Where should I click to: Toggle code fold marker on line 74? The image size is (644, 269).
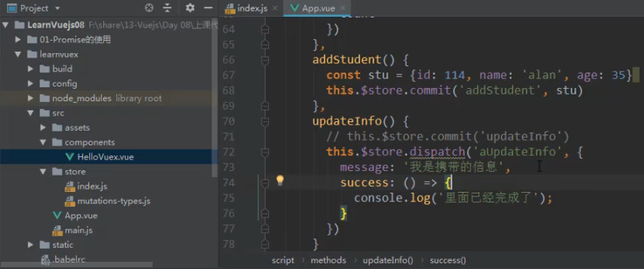coord(265,183)
